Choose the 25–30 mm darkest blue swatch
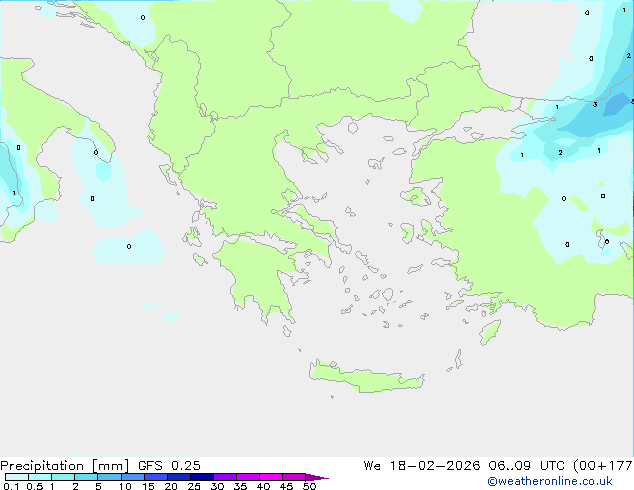 [x=202, y=477]
